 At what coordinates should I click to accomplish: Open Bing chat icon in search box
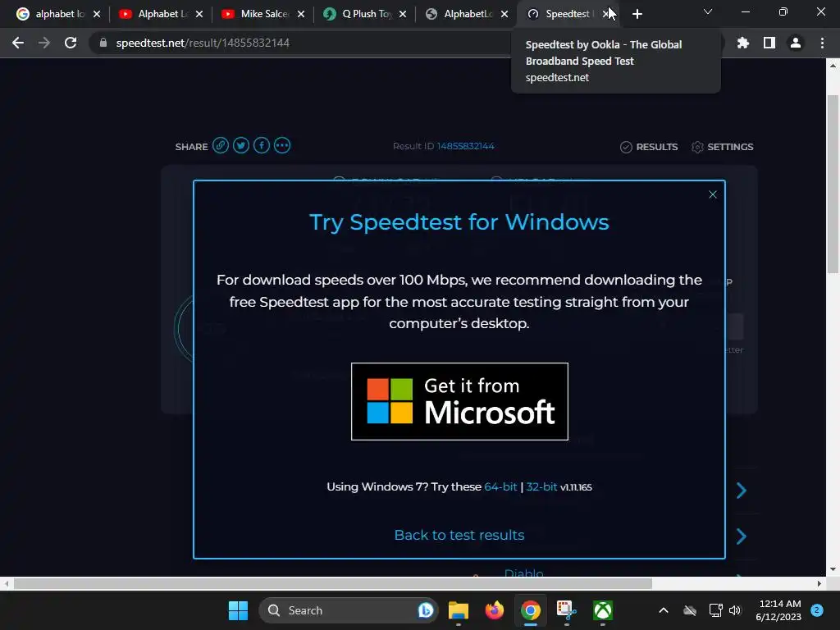pos(426,610)
